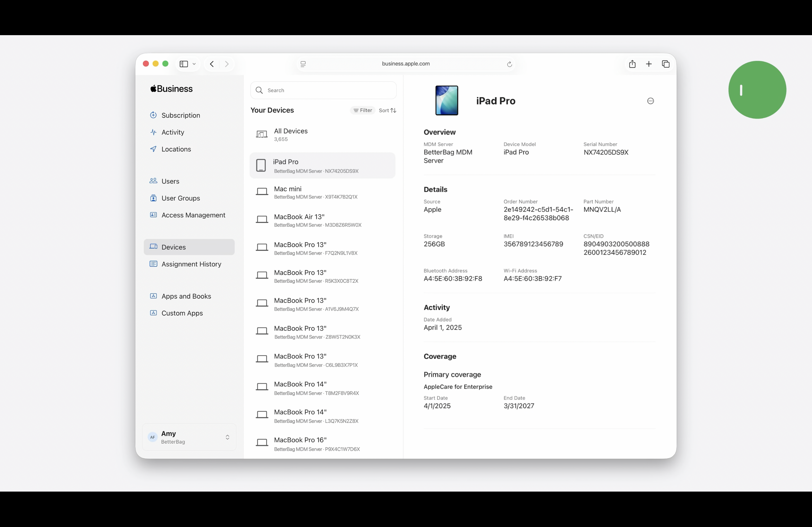812x527 pixels.
Task: Click part number MNQV2LL/A
Action: point(602,210)
